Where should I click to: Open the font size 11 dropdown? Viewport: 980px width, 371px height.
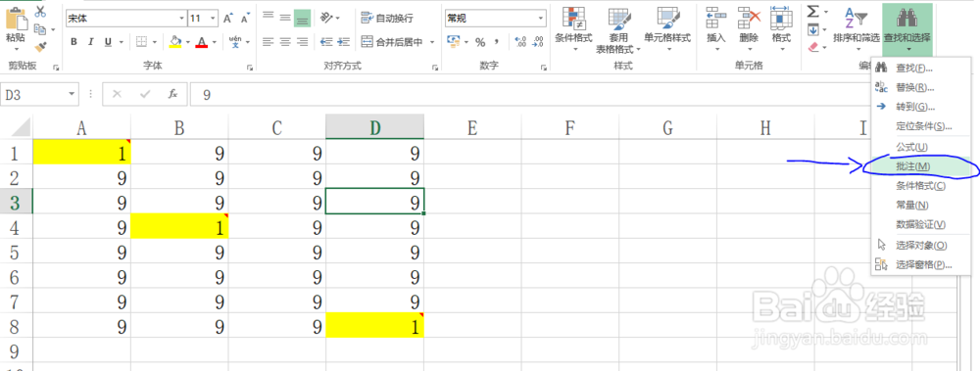(x=214, y=19)
